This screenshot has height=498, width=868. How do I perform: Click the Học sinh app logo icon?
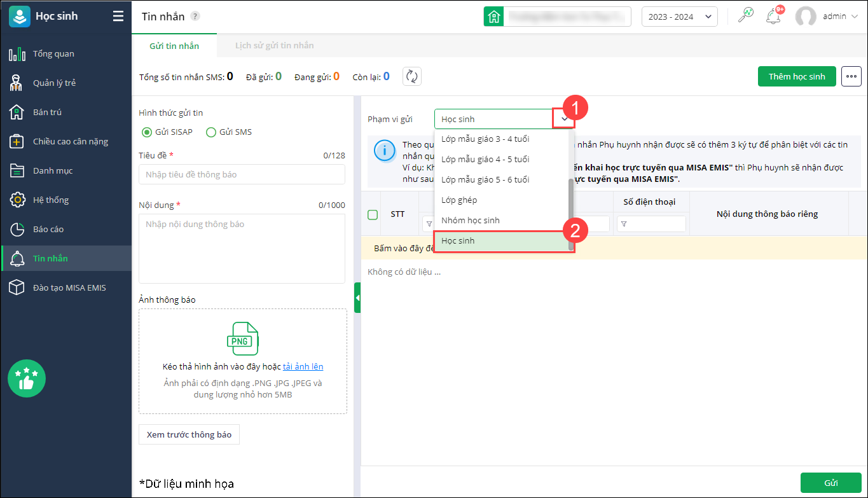(20, 17)
